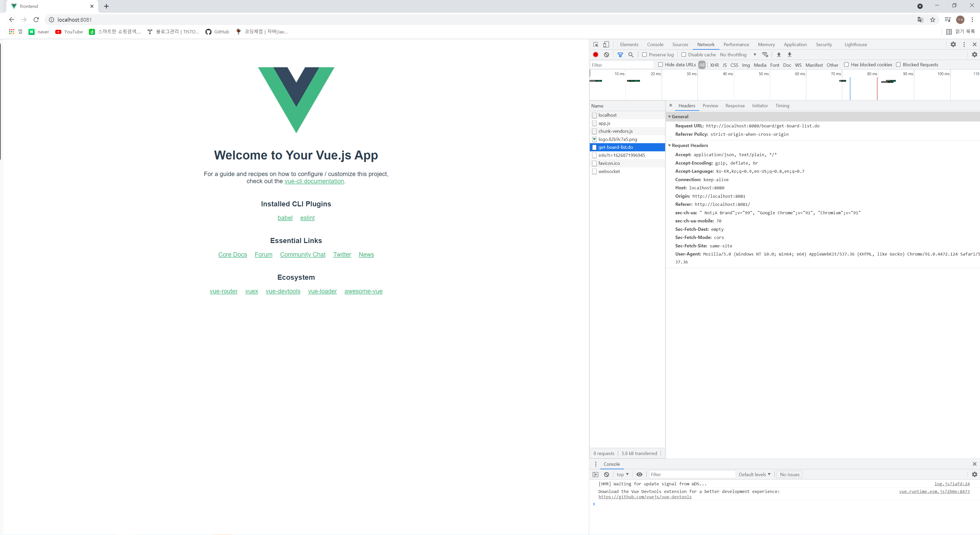Click the record network log button
This screenshot has width=980, height=535.
click(596, 55)
